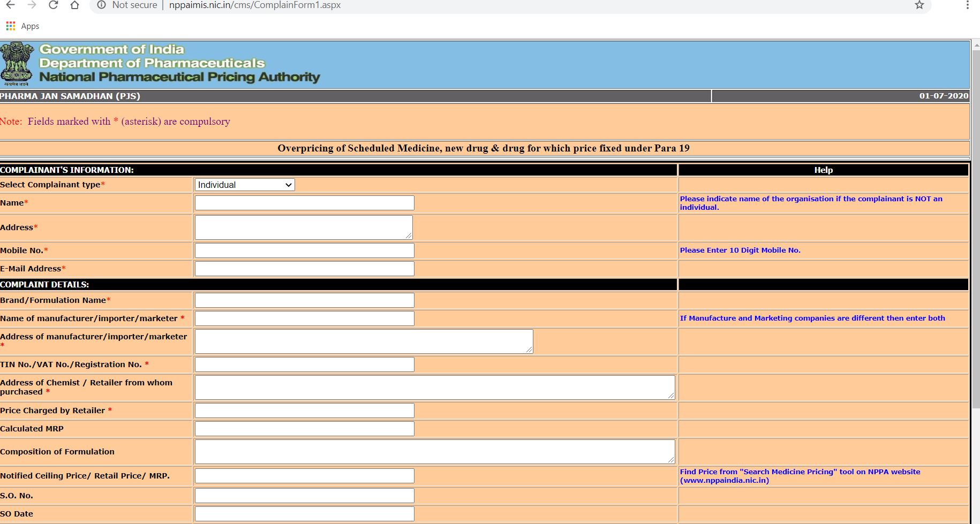The width and height of the screenshot is (980, 524).
Task: Open the Complainant type dropdown
Action: (244, 185)
